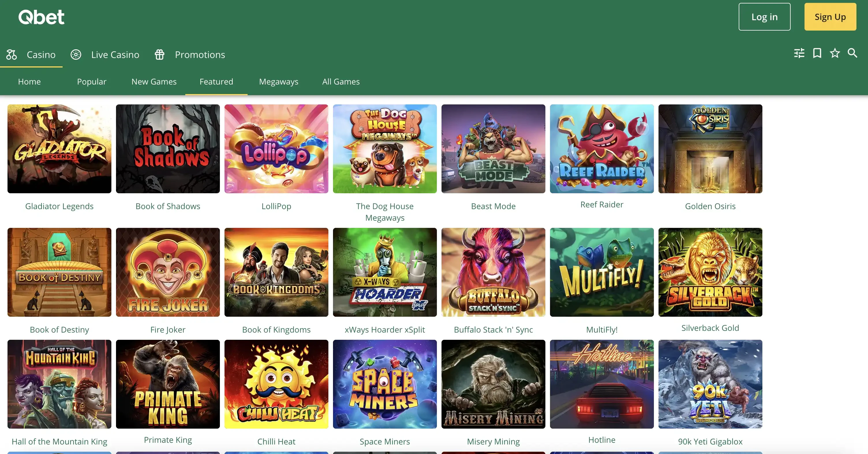The height and width of the screenshot is (454, 868).
Task: Click the Book of Kingdoms title text
Action: tap(276, 329)
